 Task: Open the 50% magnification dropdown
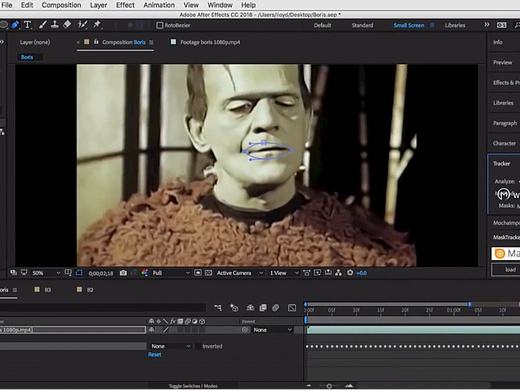(x=46, y=273)
